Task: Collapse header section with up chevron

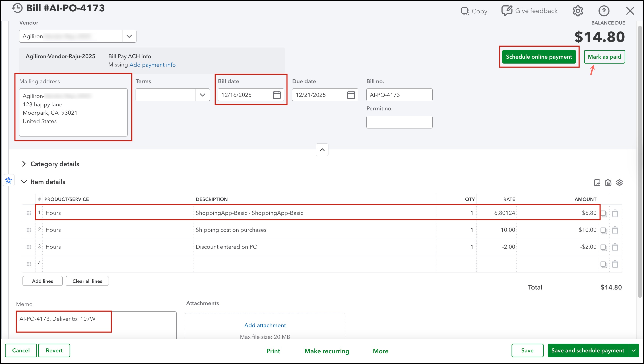Action: (322, 150)
